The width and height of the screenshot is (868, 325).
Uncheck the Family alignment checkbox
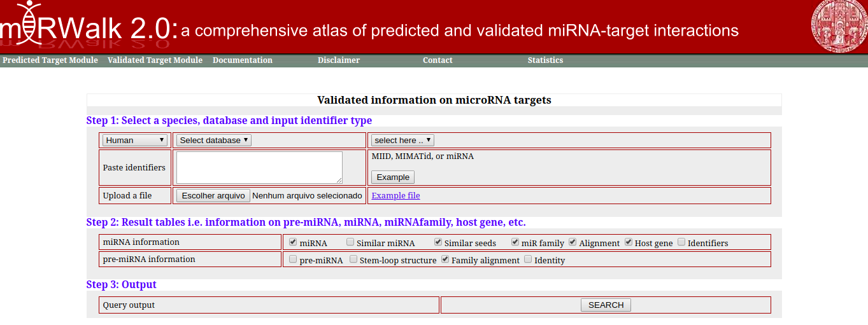445,259
